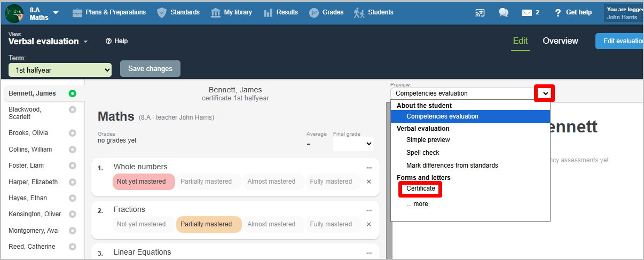Image resolution: width=644 pixels, height=260 pixels.
Task: Expand the 8.A Maths class selector
Action: click(x=56, y=13)
